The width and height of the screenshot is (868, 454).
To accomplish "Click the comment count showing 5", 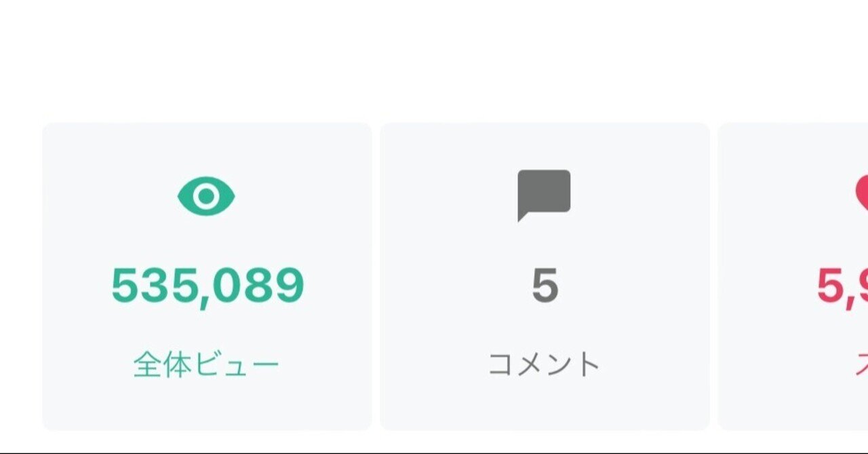I will [x=547, y=285].
